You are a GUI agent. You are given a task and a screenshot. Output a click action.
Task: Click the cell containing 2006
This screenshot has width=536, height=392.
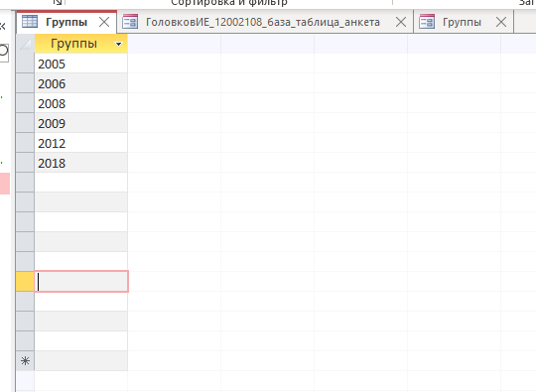click(81, 83)
